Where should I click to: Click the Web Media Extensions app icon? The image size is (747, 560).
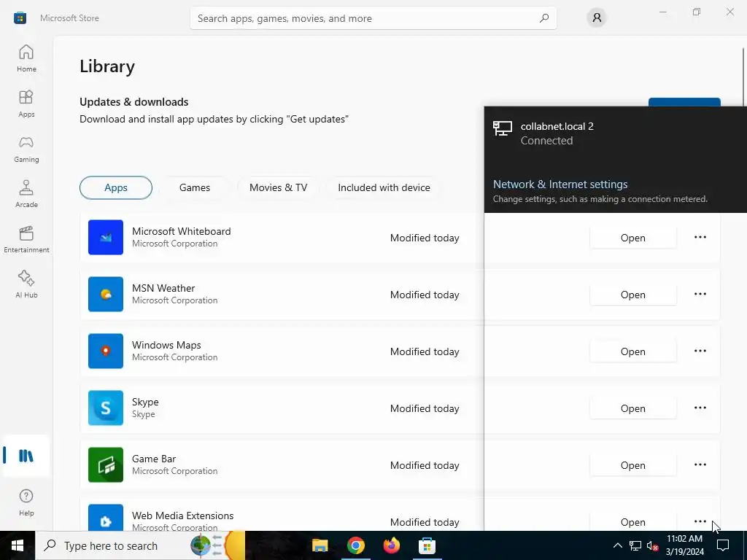(x=106, y=518)
